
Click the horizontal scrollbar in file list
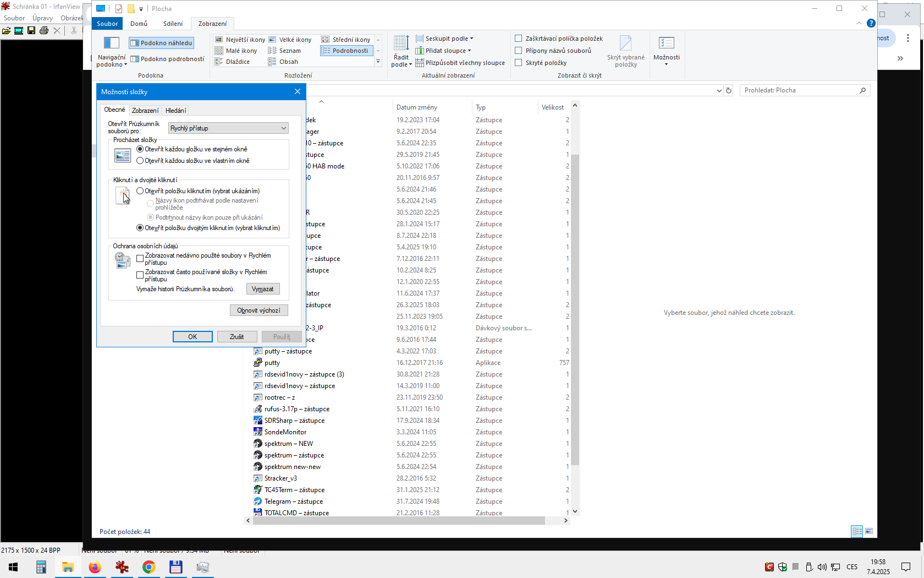tap(399, 521)
